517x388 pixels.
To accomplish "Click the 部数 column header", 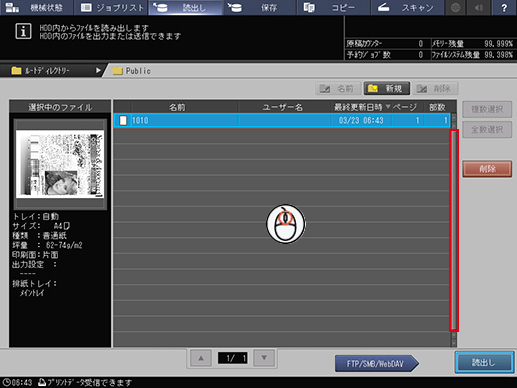I will pos(437,107).
